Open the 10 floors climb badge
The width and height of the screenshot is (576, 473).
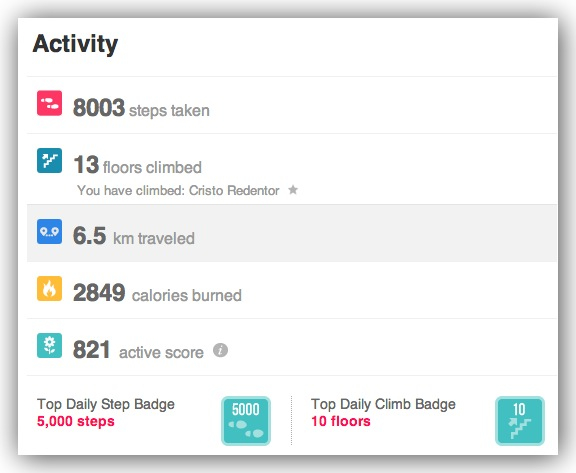tap(520, 421)
